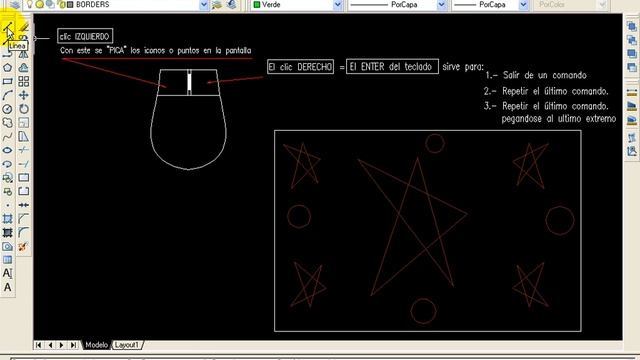Select the Offset modify tool
Viewport: 640px width, 360px height.
click(x=24, y=68)
